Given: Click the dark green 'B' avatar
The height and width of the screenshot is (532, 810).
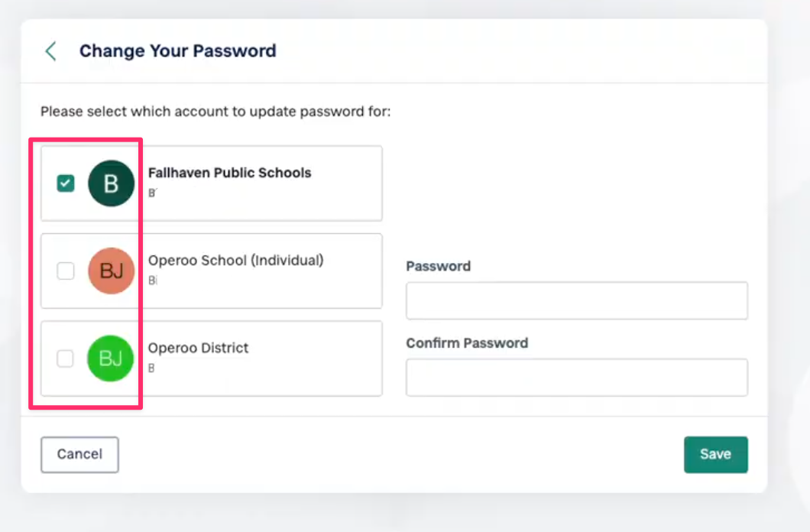Looking at the screenshot, I should [x=112, y=183].
